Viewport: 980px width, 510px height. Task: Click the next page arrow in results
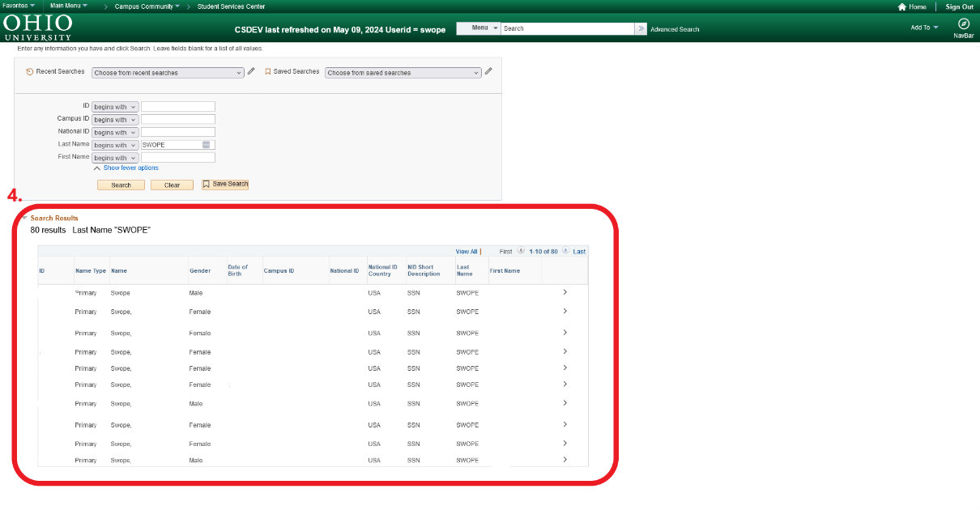[565, 251]
